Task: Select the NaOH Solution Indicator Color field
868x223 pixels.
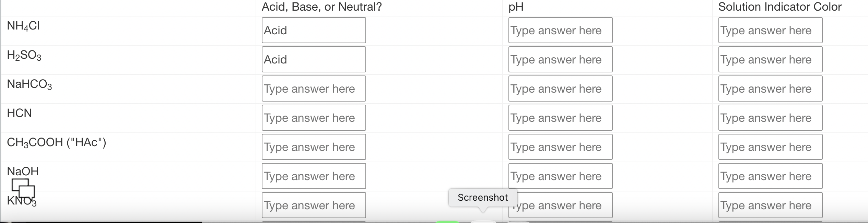Action: point(770,176)
